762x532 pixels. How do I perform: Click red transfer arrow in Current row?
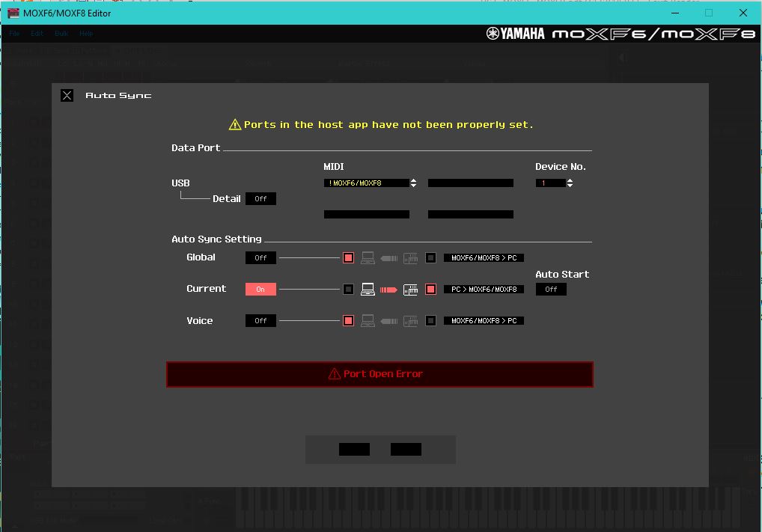click(x=388, y=290)
